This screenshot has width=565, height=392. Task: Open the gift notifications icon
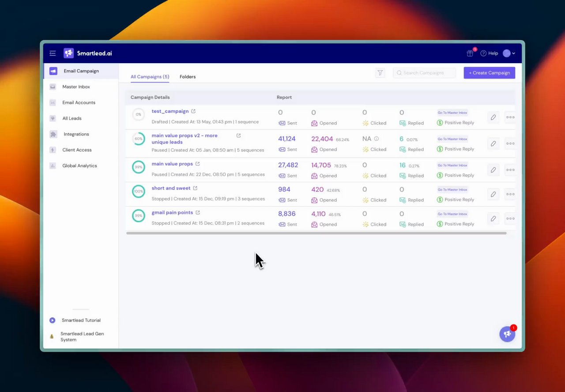[470, 53]
